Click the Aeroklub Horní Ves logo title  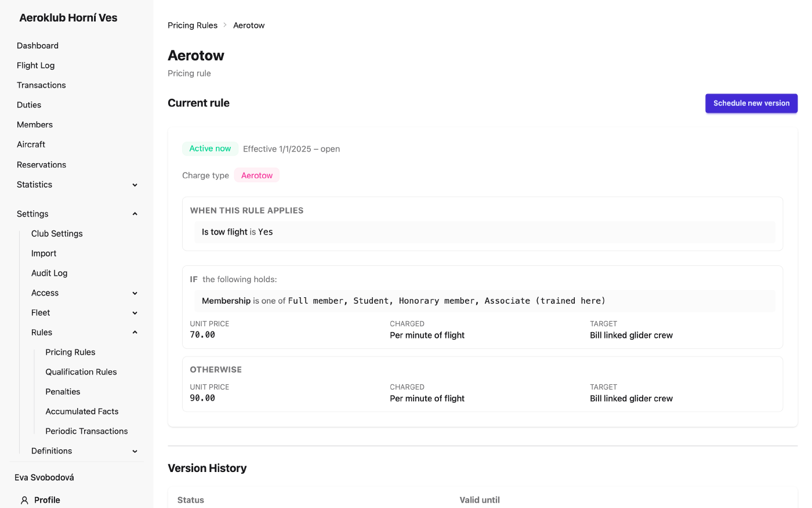[x=68, y=18]
